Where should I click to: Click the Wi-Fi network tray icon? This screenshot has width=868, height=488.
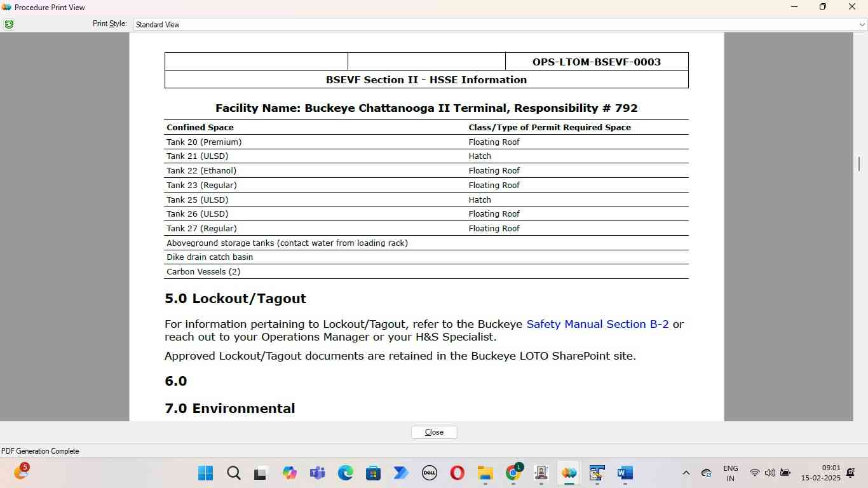pyautogui.click(x=754, y=473)
